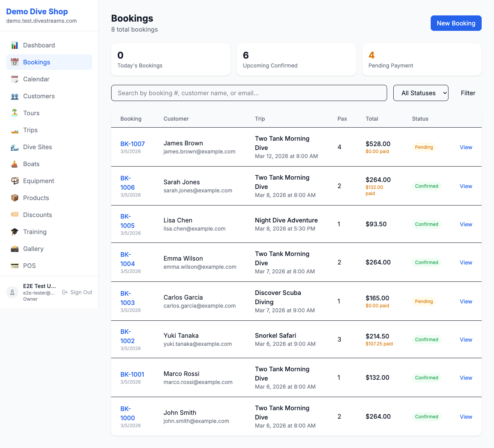Open booking BK-1007 details
This screenshot has height=448, width=494.
click(132, 144)
